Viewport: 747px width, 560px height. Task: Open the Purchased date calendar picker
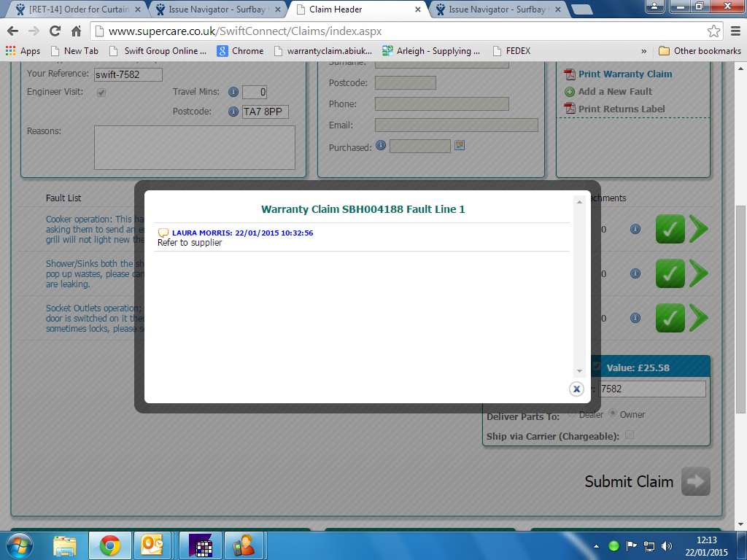coord(460,146)
